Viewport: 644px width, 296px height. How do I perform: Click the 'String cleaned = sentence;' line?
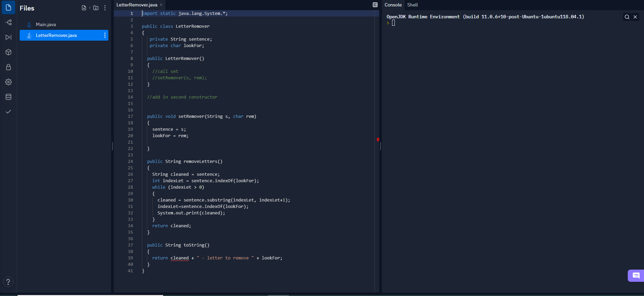pos(186,174)
